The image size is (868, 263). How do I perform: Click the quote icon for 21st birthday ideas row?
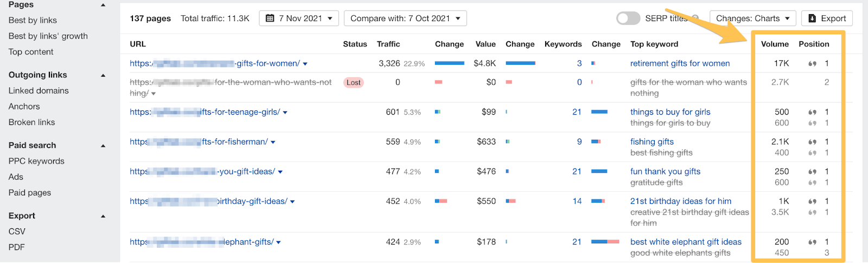pos(812,202)
